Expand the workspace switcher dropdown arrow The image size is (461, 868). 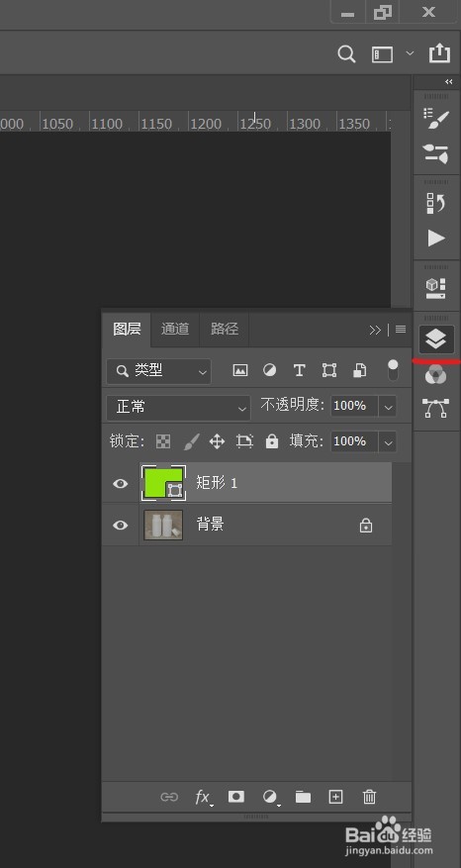tap(410, 53)
